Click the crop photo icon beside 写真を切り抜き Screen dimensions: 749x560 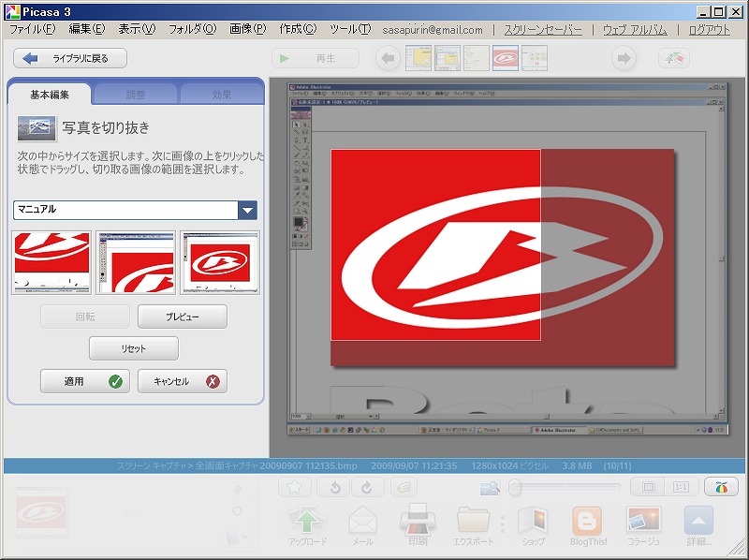[37, 128]
